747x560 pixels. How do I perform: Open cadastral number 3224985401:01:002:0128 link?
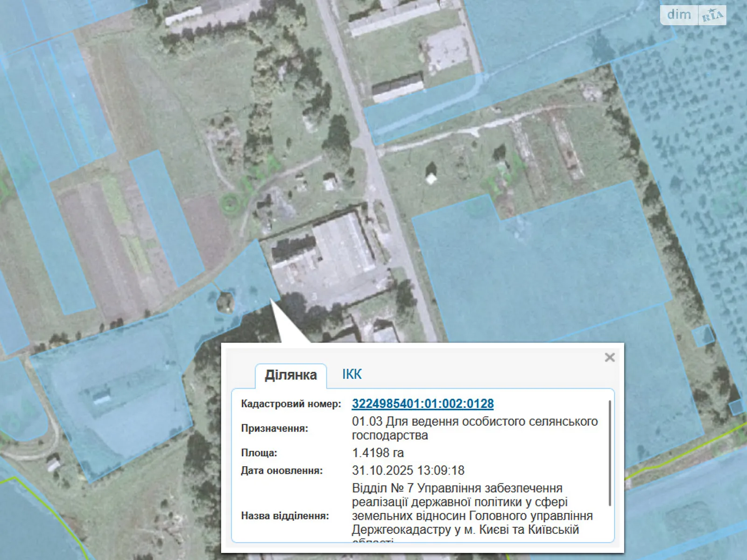[x=423, y=404]
